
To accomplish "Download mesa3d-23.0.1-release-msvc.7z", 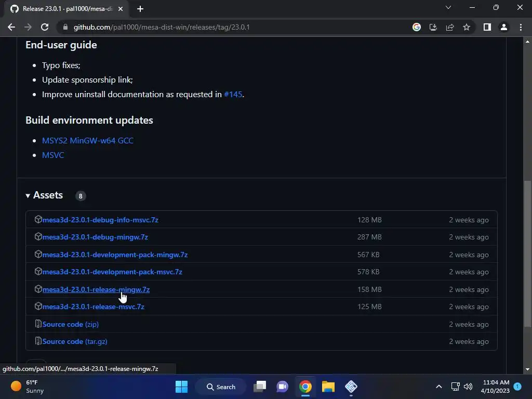I will pos(94,307).
